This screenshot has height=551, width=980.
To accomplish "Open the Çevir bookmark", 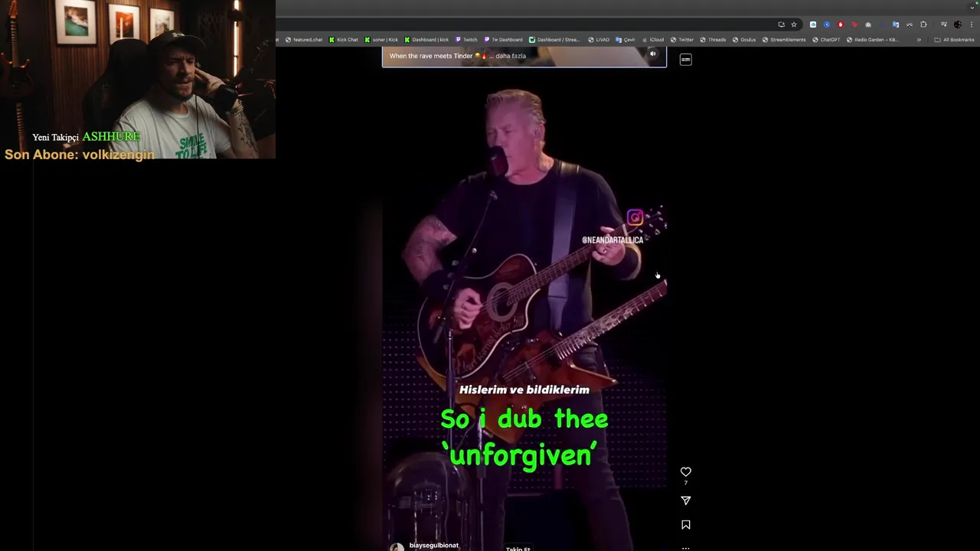I will coord(626,40).
